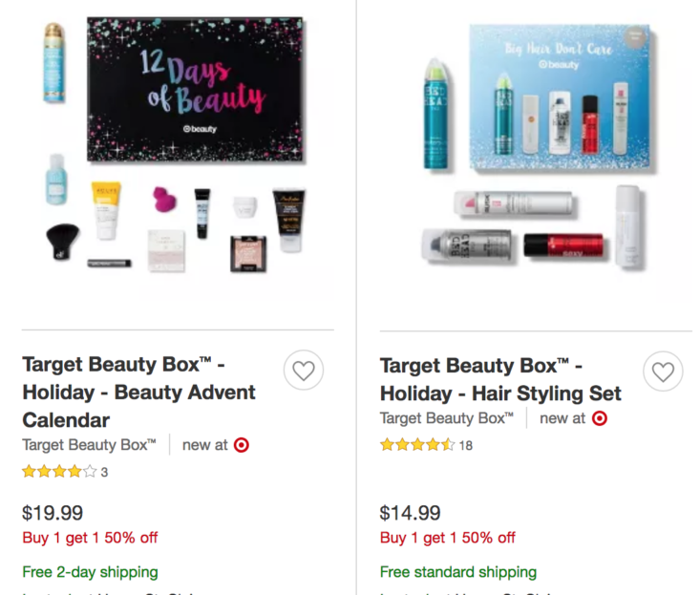Click the $14.99 price
The width and height of the screenshot is (700, 595).
coord(411,513)
